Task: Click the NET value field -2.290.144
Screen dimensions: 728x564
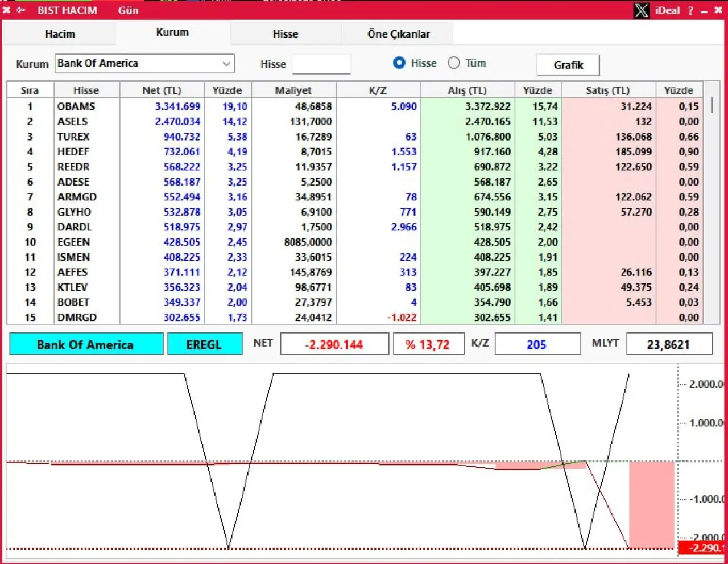Action: coord(334,344)
